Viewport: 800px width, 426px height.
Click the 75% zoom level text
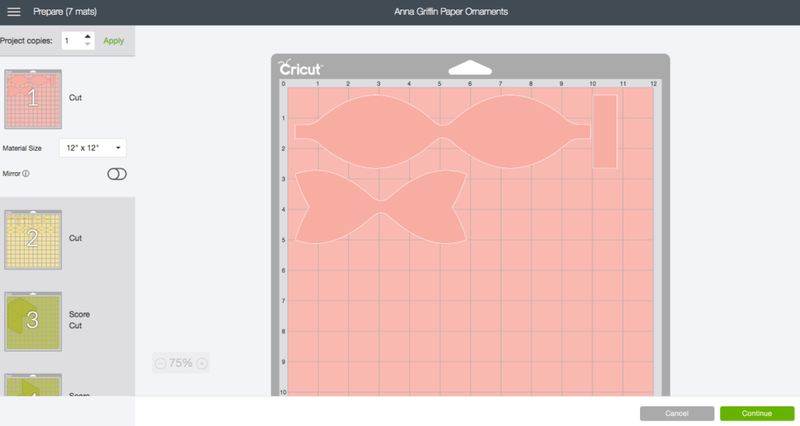click(181, 363)
